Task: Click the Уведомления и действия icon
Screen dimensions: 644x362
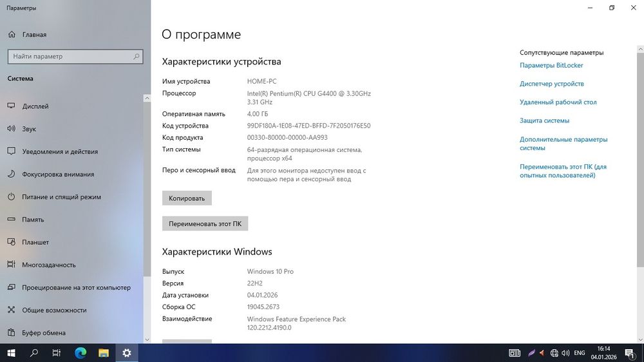Action: click(12, 151)
